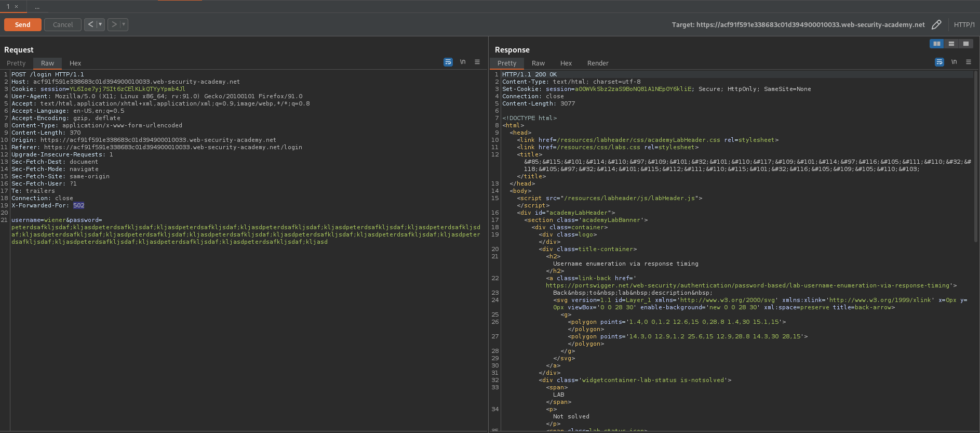980x433 pixels.
Task: Toggle word wrap in Response panel
Action: point(939,62)
